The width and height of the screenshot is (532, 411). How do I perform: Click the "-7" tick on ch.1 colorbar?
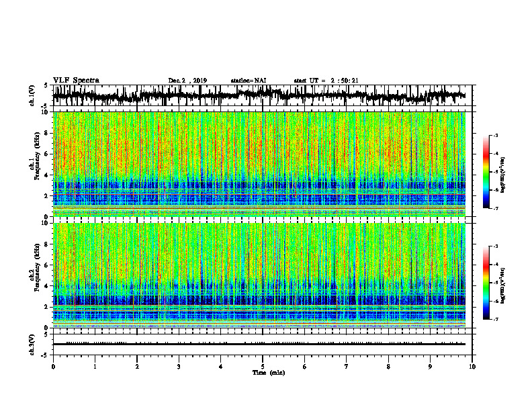pos(496,208)
